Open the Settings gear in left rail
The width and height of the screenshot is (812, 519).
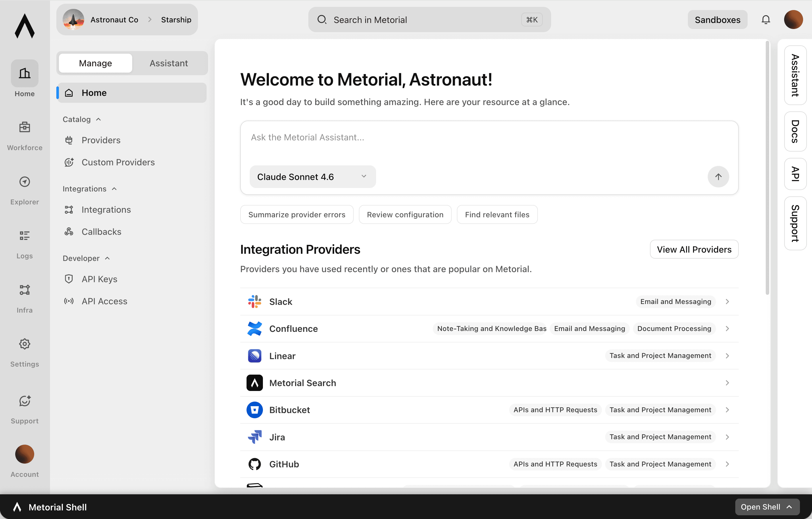pyautogui.click(x=25, y=344)
